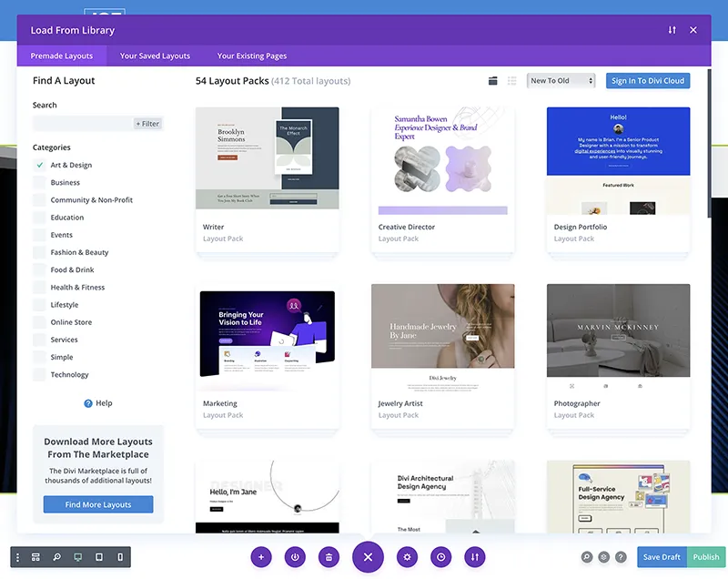728x579 pixels.
Task: Open Premade Layouts tab
Action: click(62, 56)
